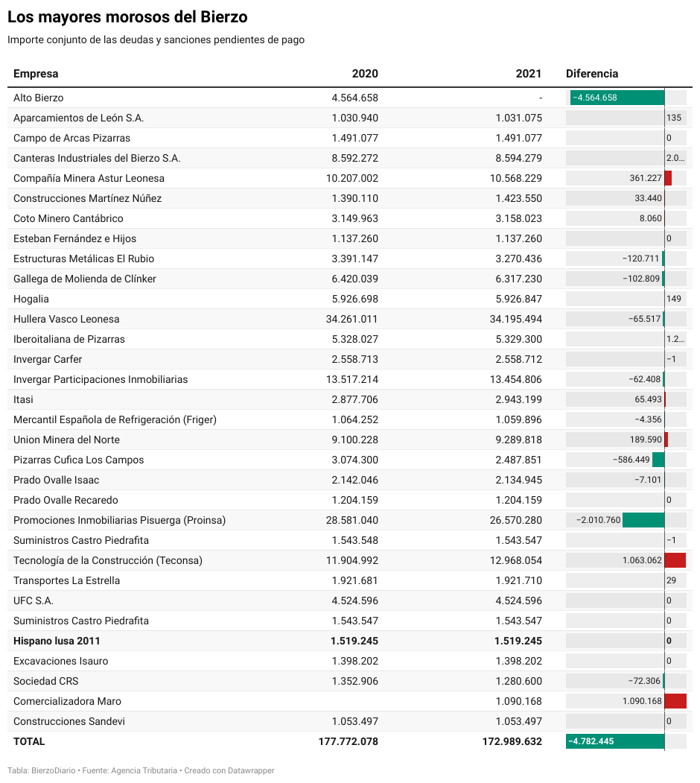Click 'Aparcamientos de León S.A.' row name

[x=78, y=118]
